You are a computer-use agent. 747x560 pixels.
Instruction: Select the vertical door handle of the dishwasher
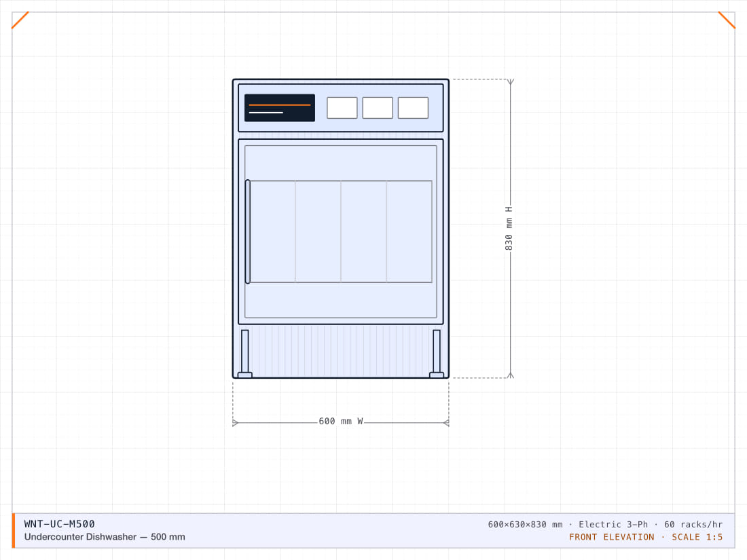click(248, 231)
